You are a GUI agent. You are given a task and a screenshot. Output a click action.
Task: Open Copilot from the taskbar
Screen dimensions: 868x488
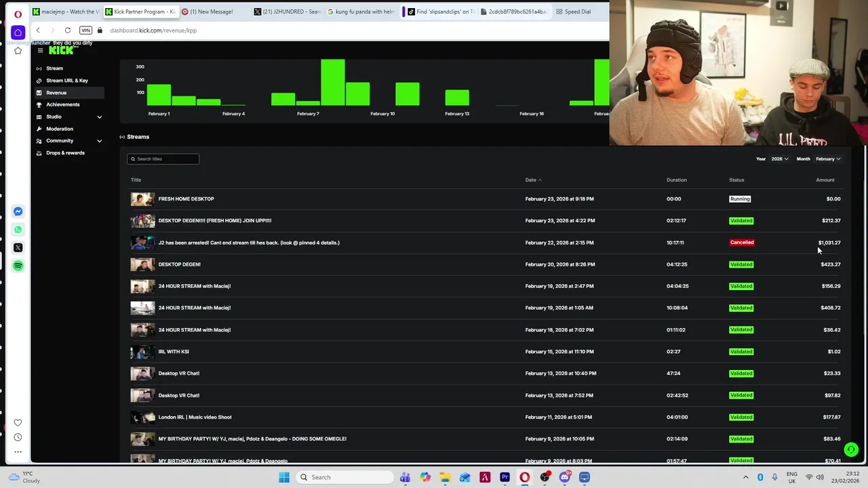(x=425, y=477)
